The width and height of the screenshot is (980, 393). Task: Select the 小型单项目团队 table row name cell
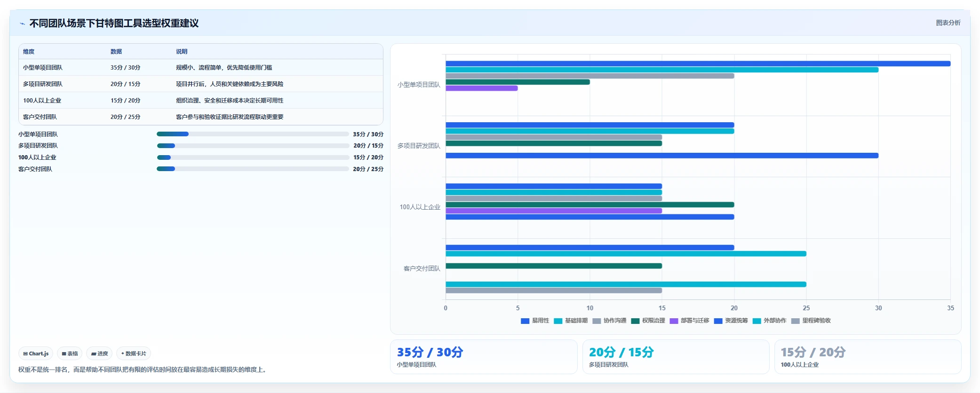[43, 68]
